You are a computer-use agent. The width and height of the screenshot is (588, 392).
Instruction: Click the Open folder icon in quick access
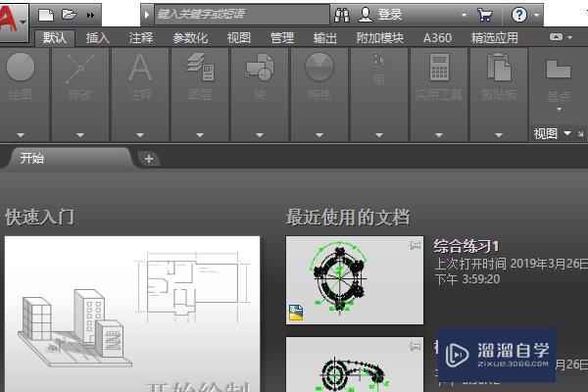[70, 15]
